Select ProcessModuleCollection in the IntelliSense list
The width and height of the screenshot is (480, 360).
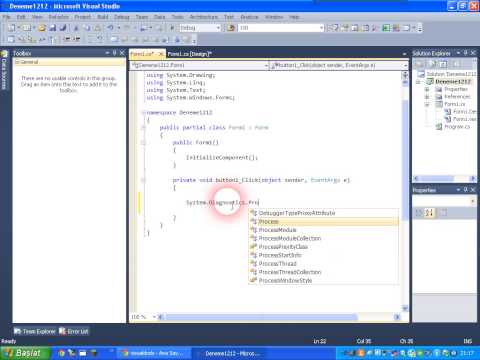324,238
